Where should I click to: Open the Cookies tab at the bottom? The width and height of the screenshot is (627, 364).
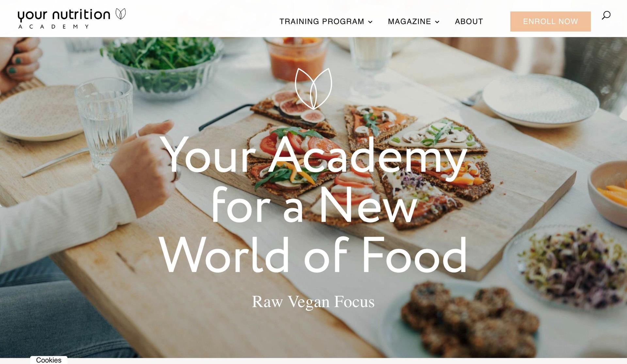tap(49, 360)
